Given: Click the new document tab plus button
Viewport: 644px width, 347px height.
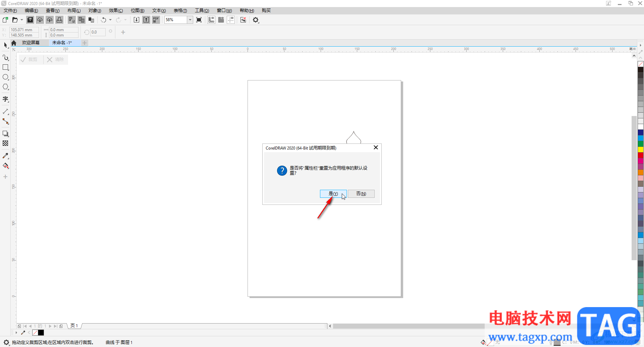Looking at the screenshot, I should [x=85, y=43].
